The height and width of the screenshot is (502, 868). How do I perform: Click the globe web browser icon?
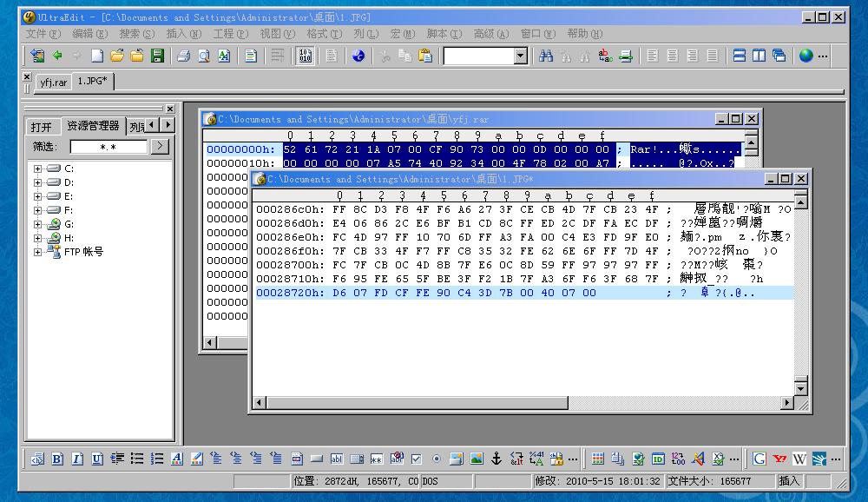806,56
